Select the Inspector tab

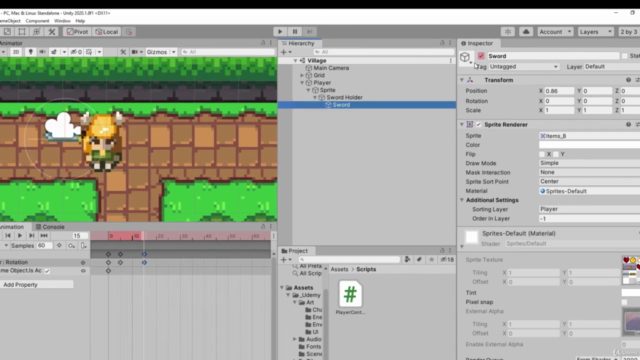pos(477,43)
